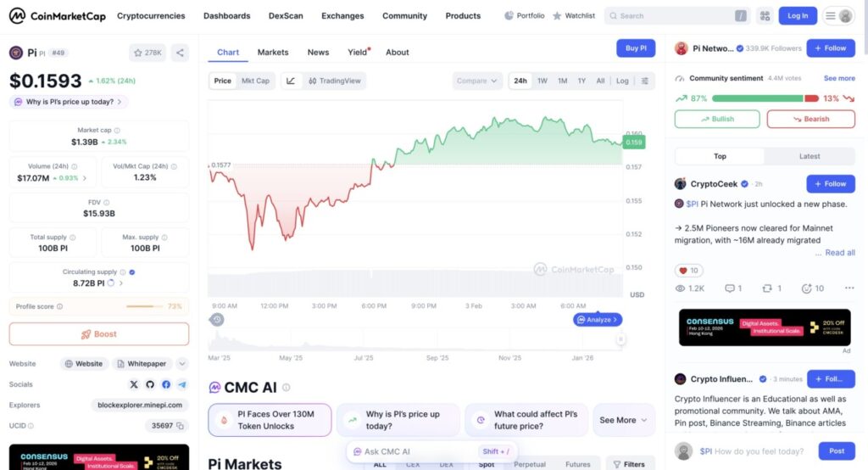Switch to the Markets tab
The width and height of the screenshot is (868, 470).
point(273,53)
